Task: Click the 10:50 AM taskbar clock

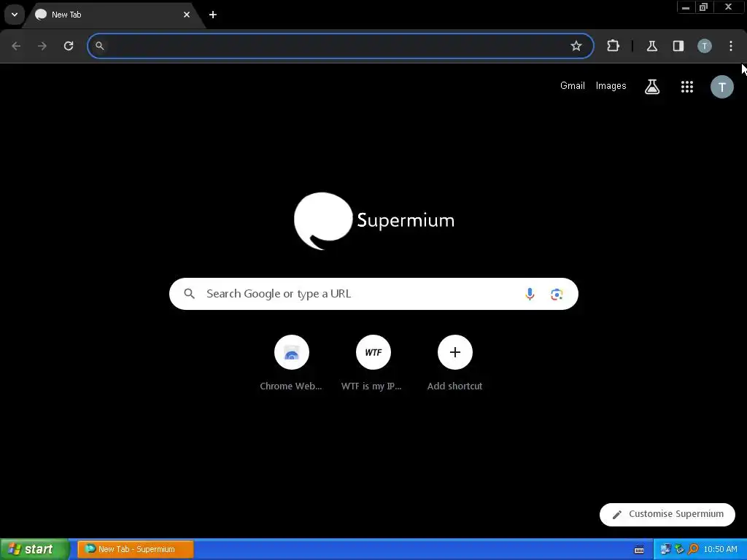Action: 720,549
